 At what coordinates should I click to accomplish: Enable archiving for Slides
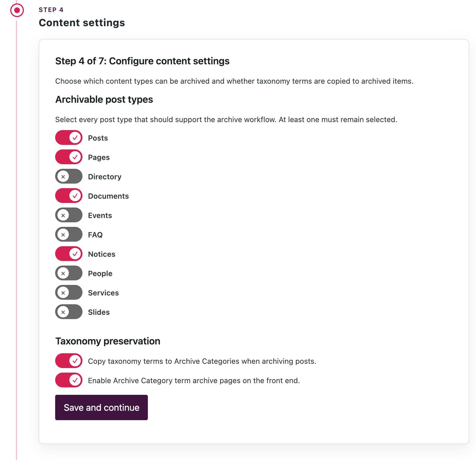pos(69,312)
